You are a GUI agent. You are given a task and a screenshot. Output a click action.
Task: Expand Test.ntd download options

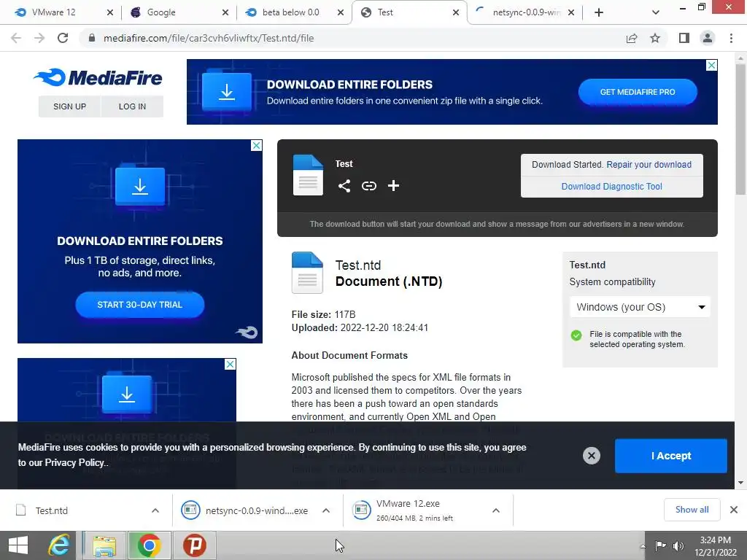(155, 510)
